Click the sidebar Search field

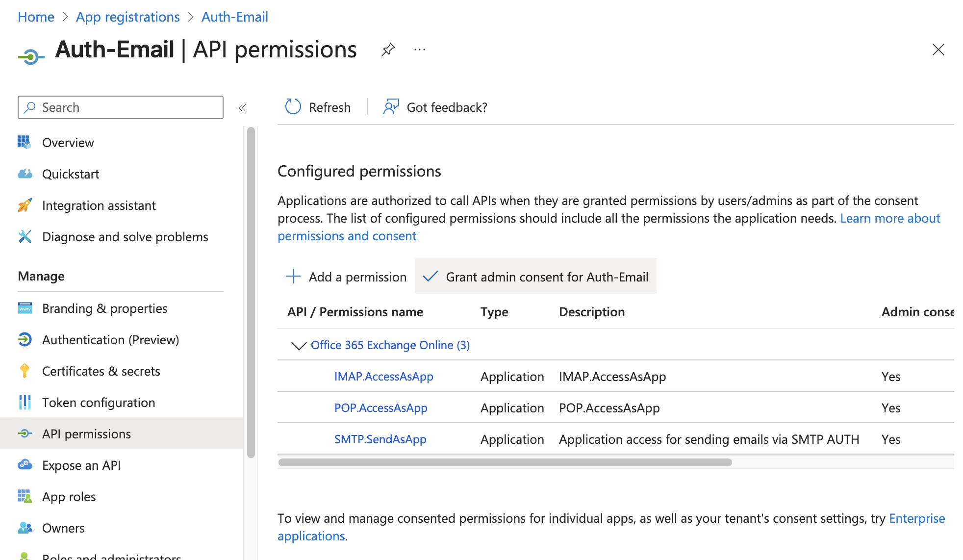pos(120,107)
